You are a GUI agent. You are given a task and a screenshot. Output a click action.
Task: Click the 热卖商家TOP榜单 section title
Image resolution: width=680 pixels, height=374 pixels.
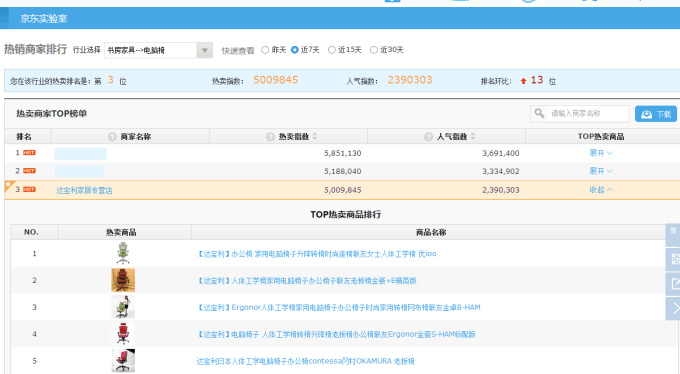pos(52,114)
